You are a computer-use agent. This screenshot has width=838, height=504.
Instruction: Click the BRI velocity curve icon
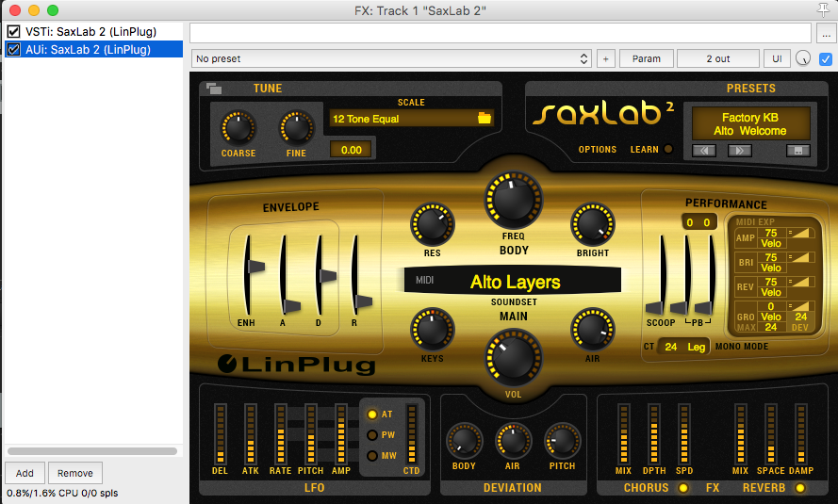pos(800,257)
